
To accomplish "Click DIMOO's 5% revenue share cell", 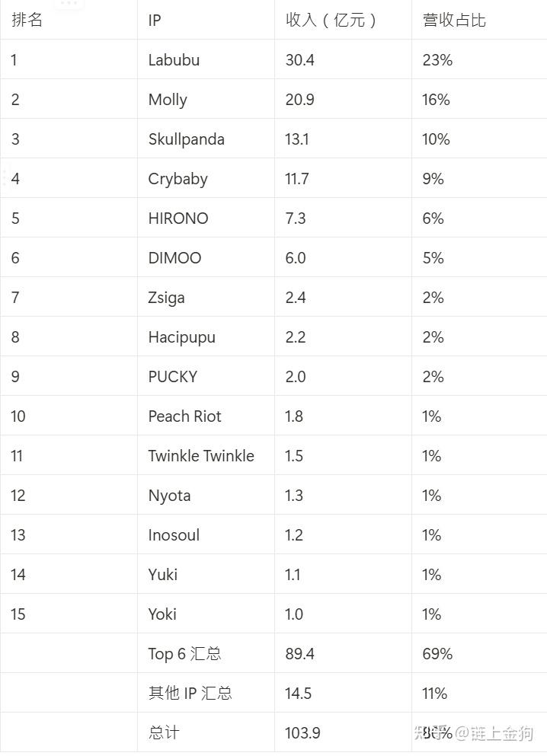I will point(433,258).
